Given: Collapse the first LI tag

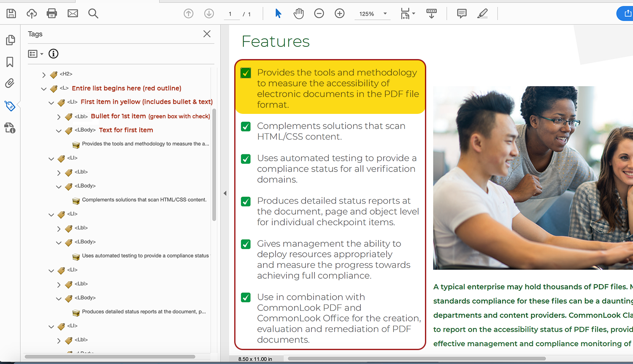Looking at the screenshot, I should pyautogui.click(x=51, y=102).
